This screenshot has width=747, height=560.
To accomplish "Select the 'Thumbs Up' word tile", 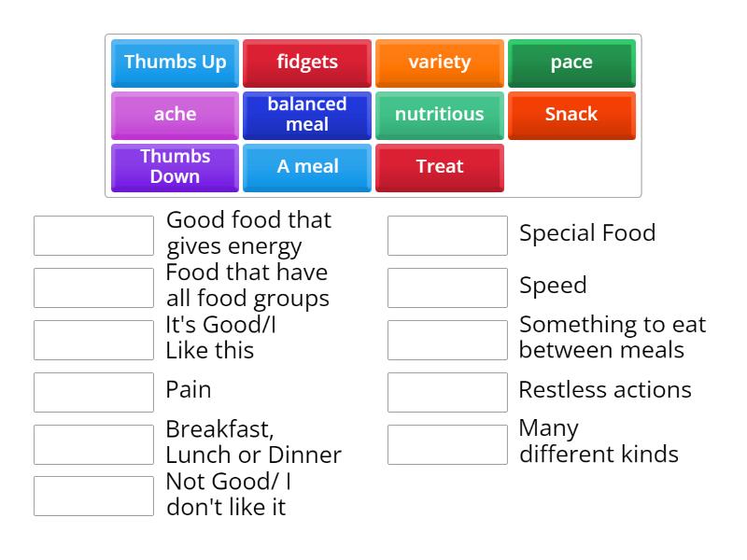I will point(174,63).
